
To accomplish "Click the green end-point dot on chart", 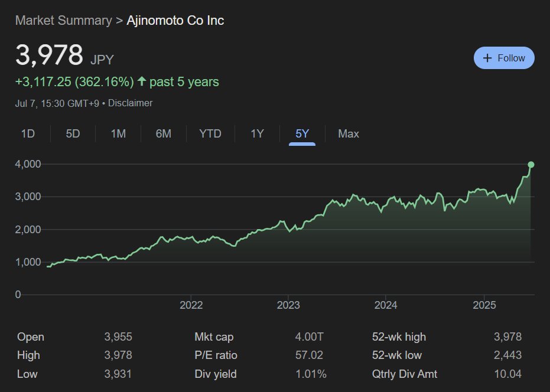I will pos(531,165).
